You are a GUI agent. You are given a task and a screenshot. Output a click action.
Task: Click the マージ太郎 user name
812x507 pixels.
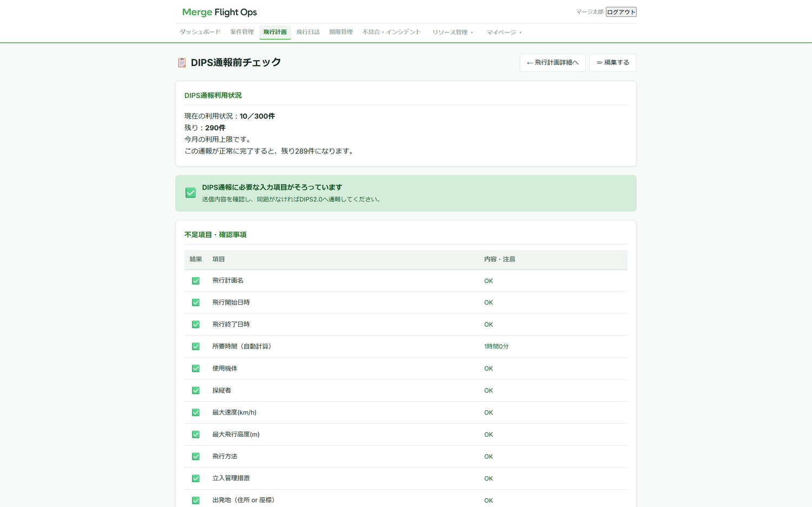(x=590, y=12)
